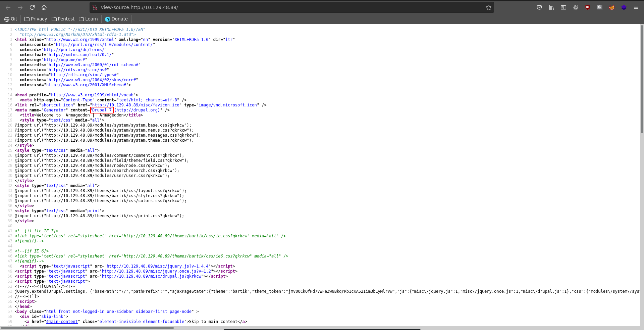The image size is (644, 330).
Task: Open the jquery.js?v=1.4.4 script link
Action: tap(157, 266)
